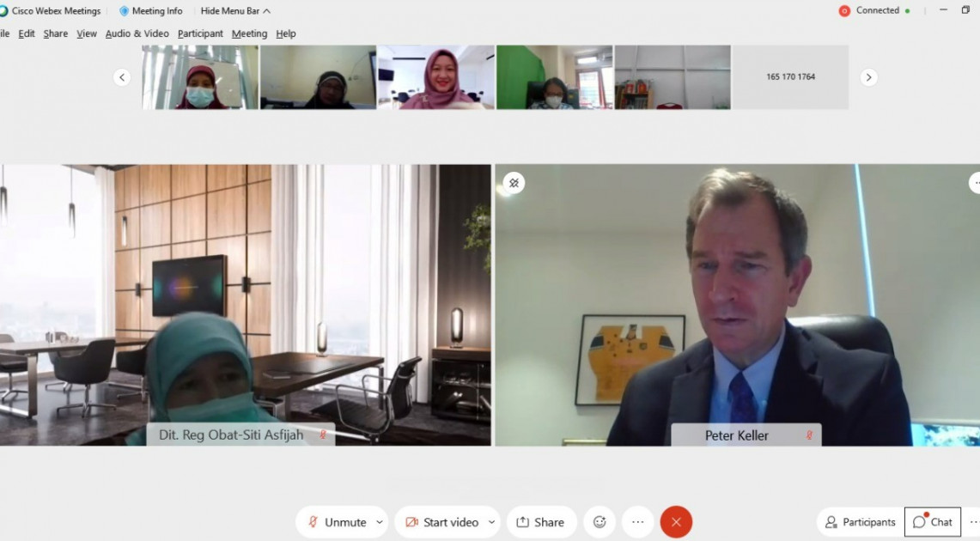Click the reactions smiley icon
Screen dimensions: 980x541
click(x=600, y=522)
